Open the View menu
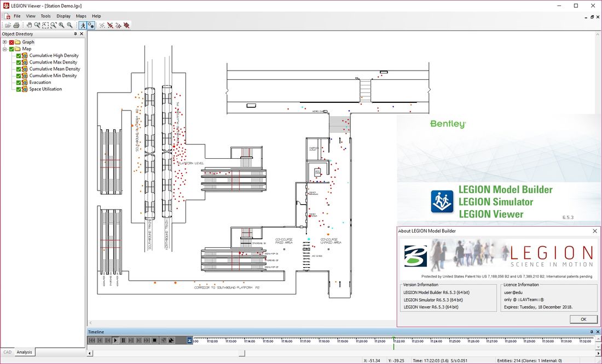 pos(31,16)
